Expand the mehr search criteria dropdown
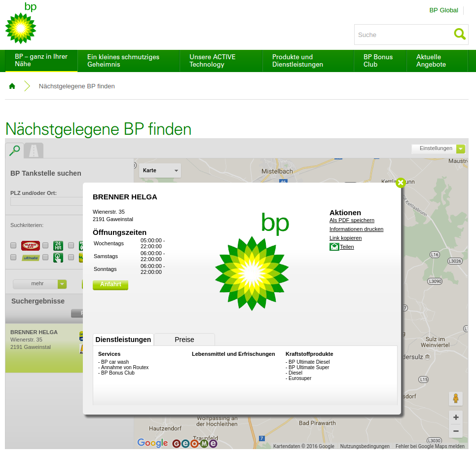The width and height of the screenshot is (476, 457). click(40, 284)
